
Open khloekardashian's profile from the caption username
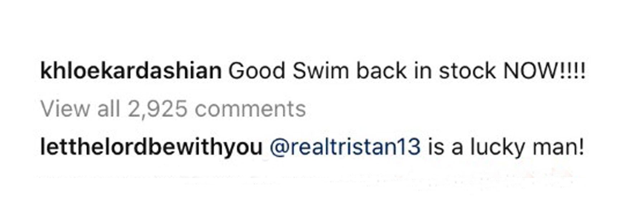pyautogui.click(x=131, y=71)
